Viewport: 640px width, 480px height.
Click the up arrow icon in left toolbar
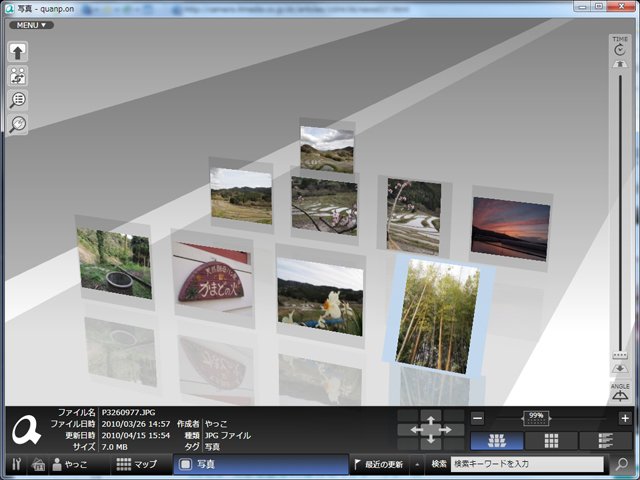(18, 52)
